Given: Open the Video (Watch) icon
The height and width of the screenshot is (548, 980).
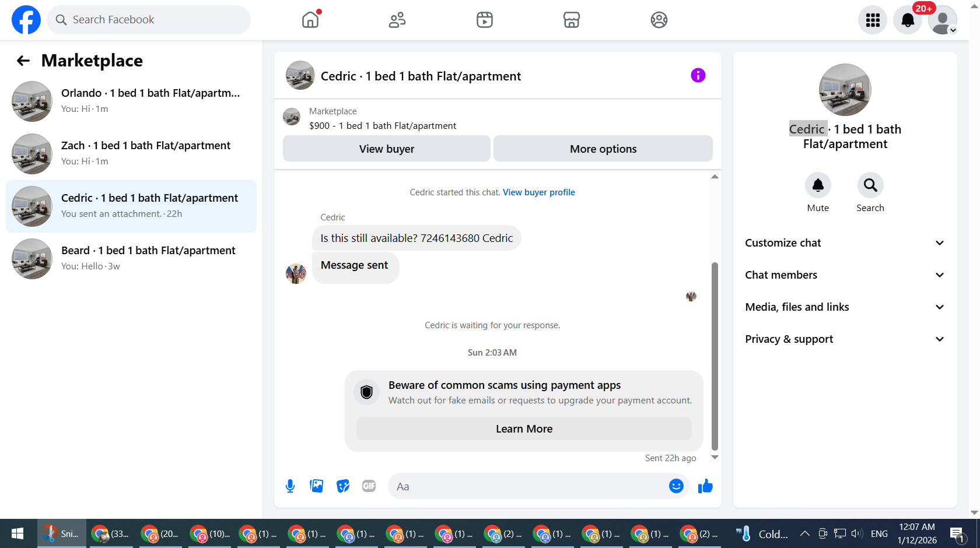Looking at the screenshot, I should tap(485, 20).
